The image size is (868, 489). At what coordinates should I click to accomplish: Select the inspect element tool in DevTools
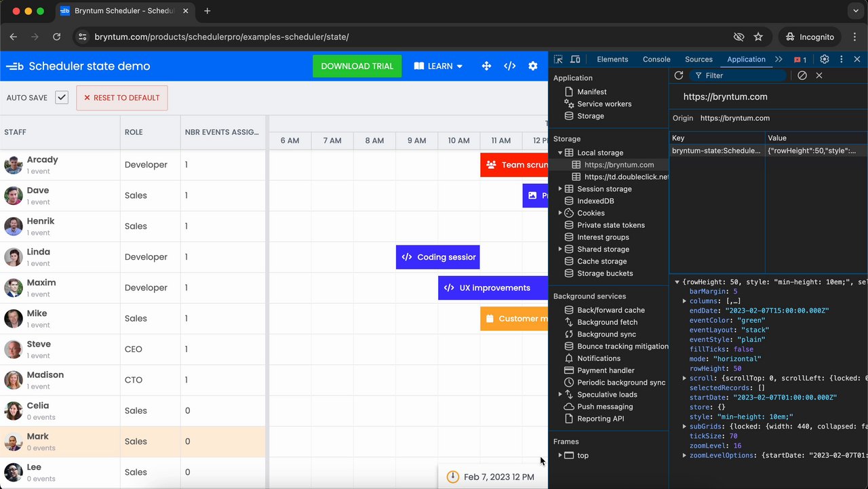click(x=559, y=60)
